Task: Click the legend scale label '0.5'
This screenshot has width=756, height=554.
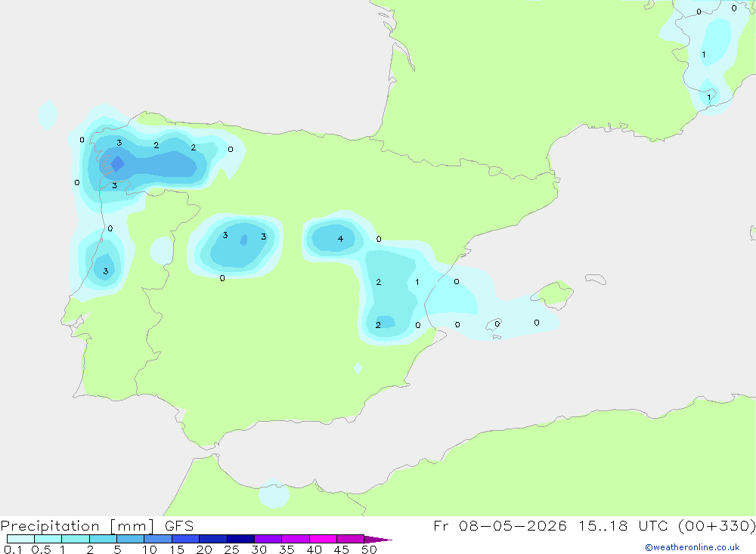Action: tap(42, 549)
